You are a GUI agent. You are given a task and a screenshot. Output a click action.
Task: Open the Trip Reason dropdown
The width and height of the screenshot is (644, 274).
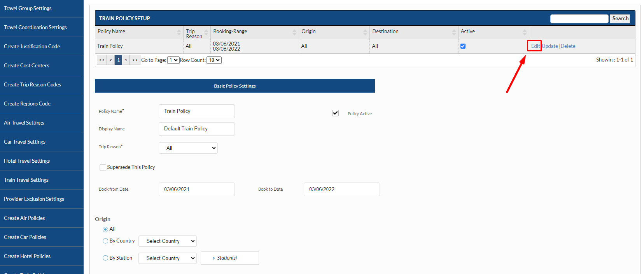[188, 148]
